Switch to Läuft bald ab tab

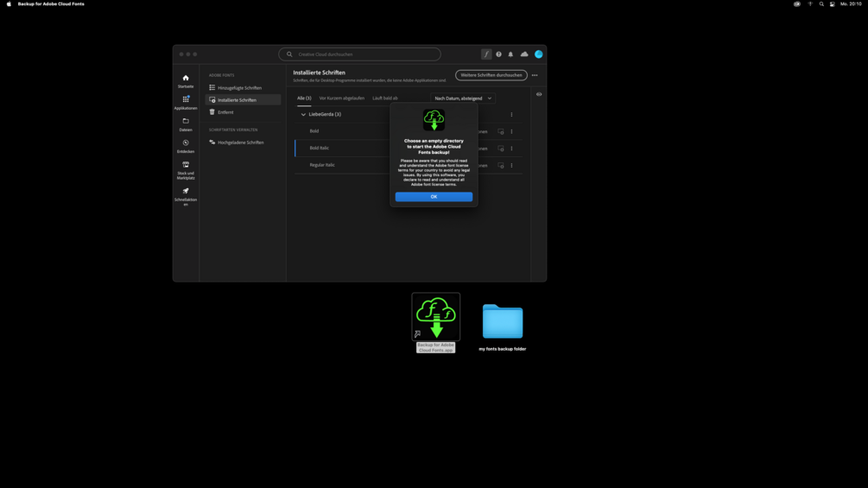(x=384, y=98)
